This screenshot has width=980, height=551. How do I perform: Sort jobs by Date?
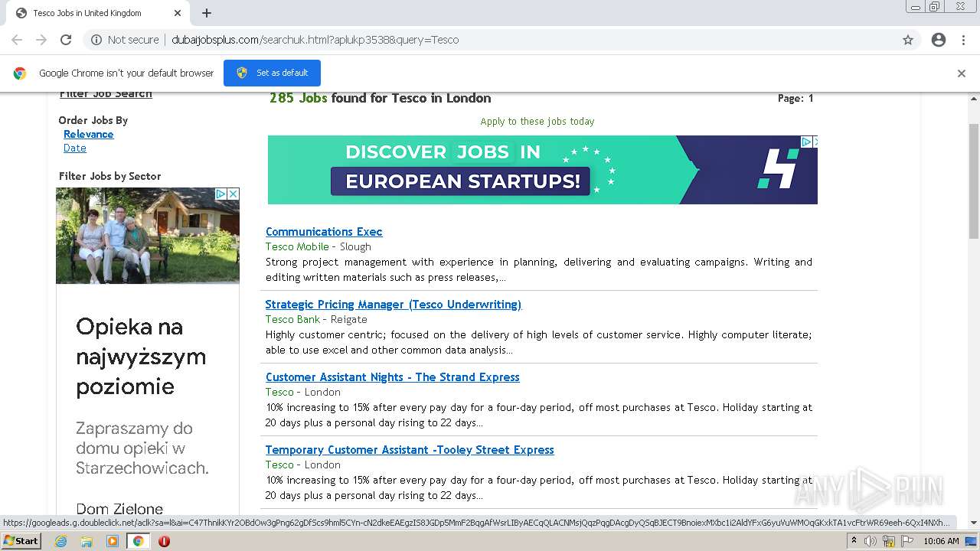(74, 148)
